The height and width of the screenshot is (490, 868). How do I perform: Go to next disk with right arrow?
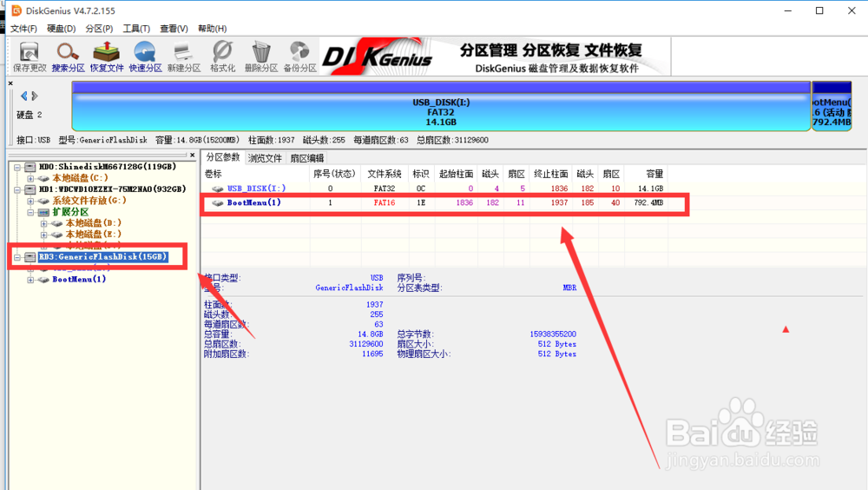[x=35, y=96]
